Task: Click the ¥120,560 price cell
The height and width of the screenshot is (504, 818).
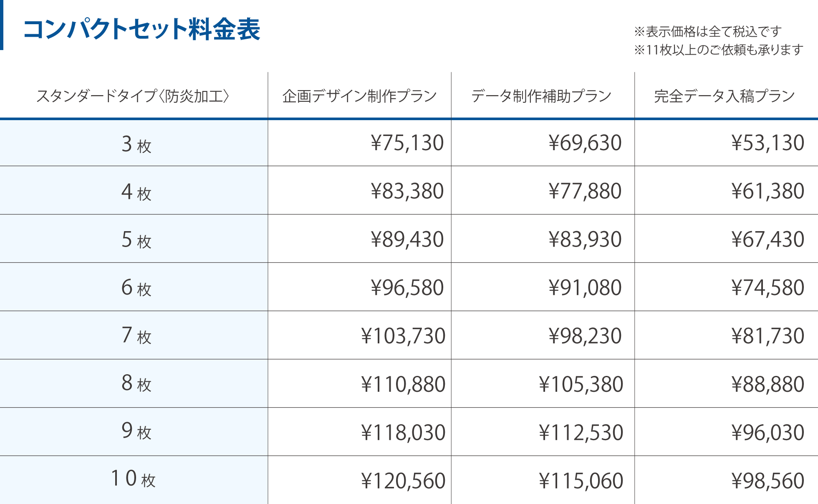Action: (403, 481)
